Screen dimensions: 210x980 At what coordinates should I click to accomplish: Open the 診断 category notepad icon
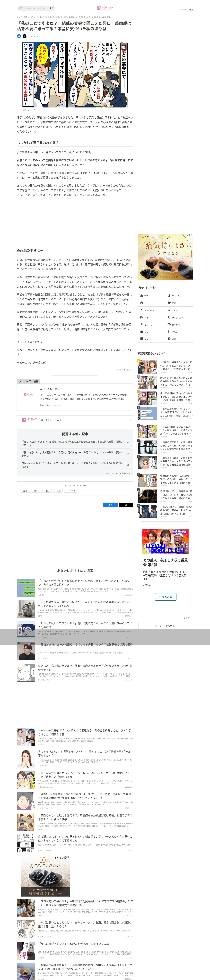coord(169,339)
